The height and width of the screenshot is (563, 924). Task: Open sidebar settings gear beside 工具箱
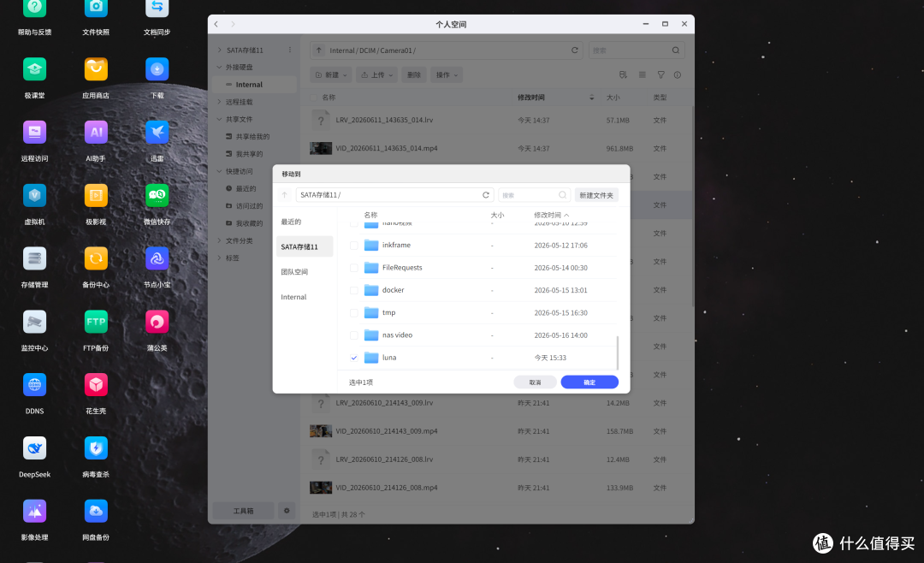[x=287, y=511]
